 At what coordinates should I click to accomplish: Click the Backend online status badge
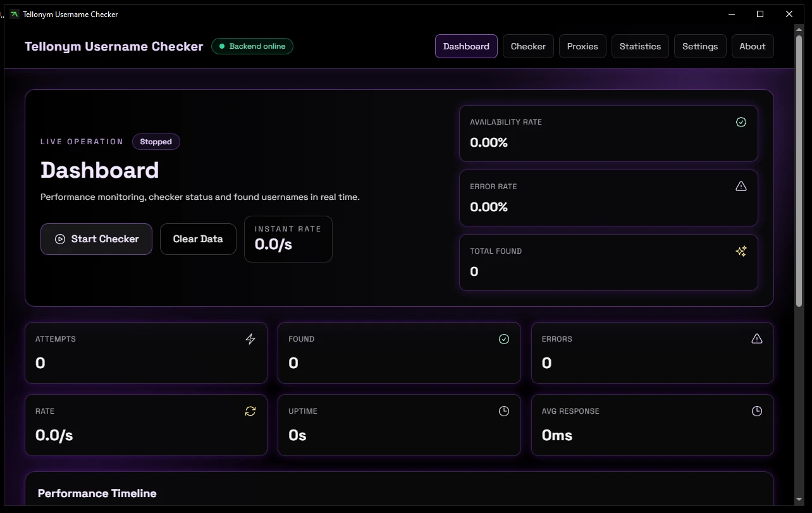click(x=252, y=46)
